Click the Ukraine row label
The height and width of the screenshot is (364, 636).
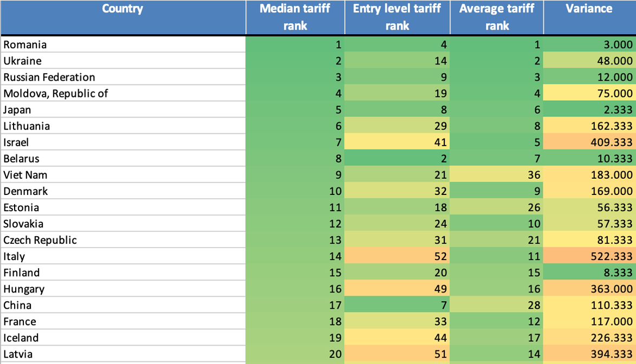point(22,61)
